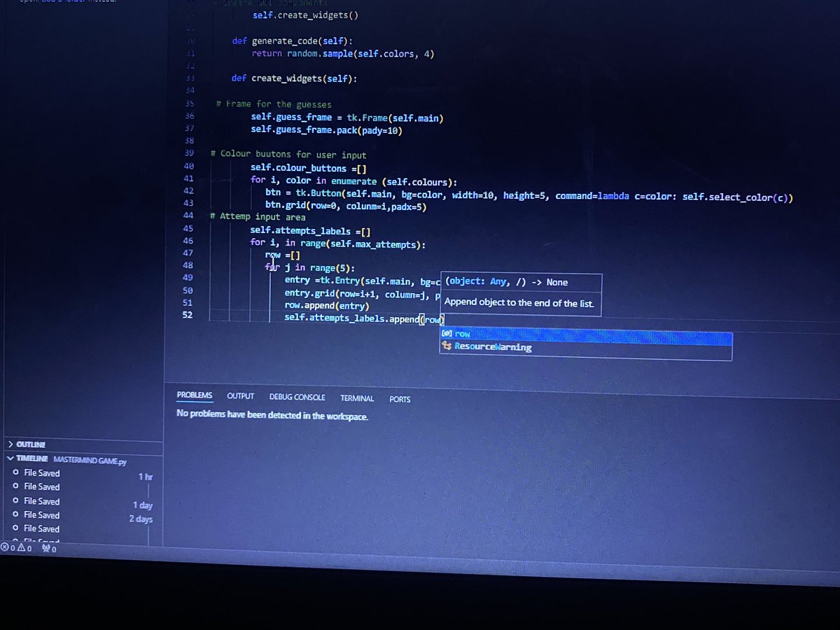Click the 'self.attempts_labels =[]' line
Screen dimensions: 840x630
311,230
